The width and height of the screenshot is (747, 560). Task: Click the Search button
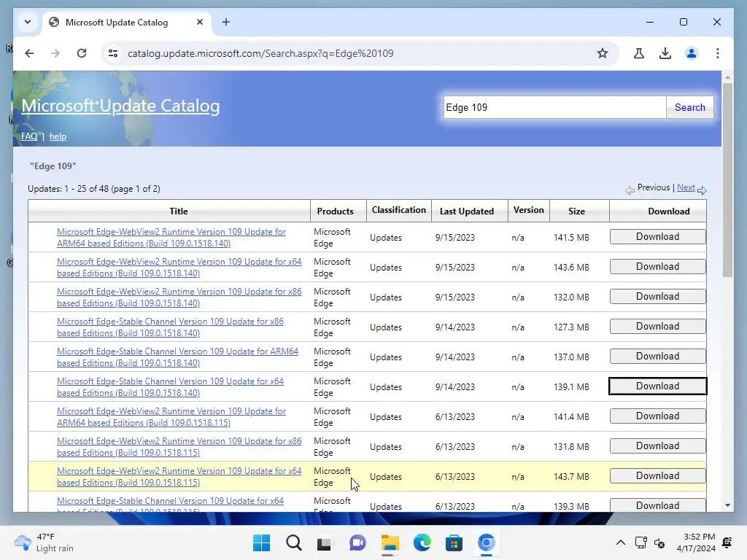pyautogui.click(x=689, y=107)
